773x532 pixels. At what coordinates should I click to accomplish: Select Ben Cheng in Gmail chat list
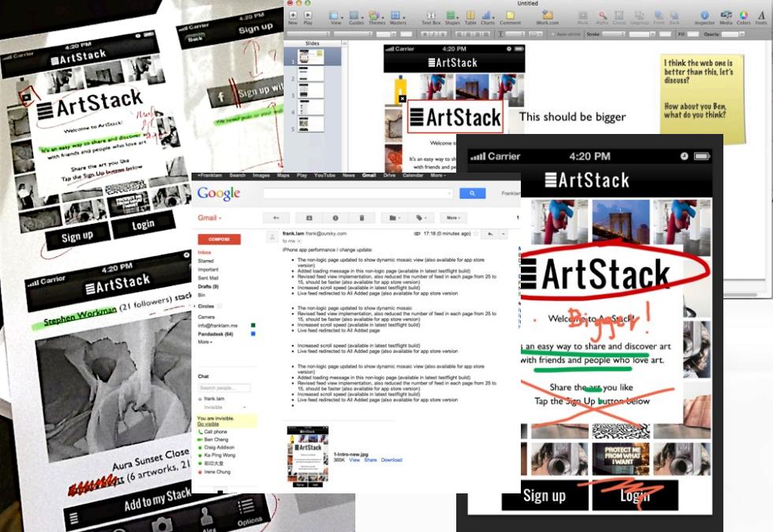click(x=216, y=439)
